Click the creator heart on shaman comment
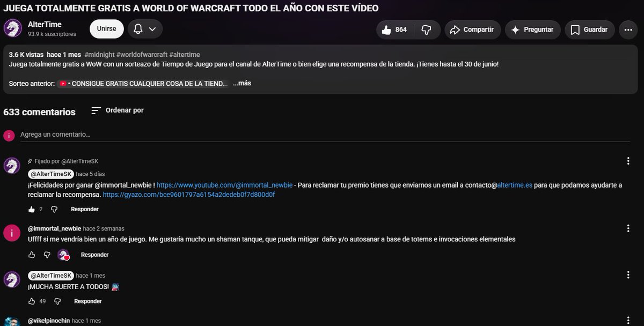This screenshot has height=326, width=644. 64,255
